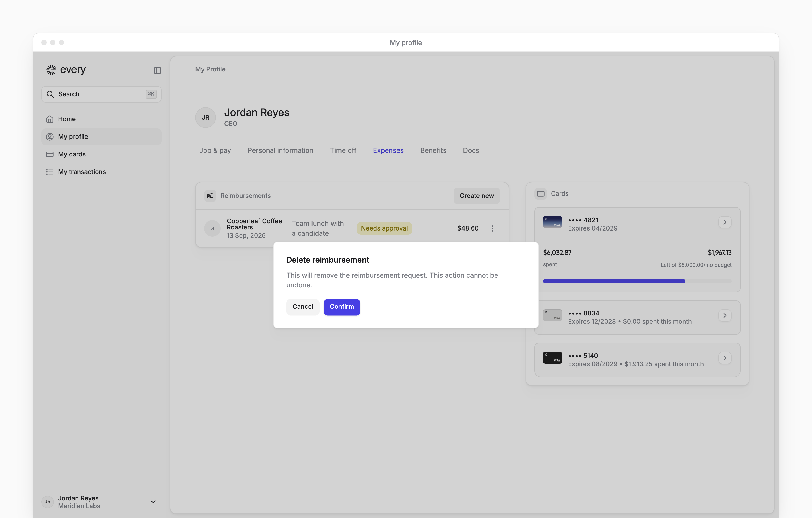The height and width of the screenshot is (518, 812).
Task: Click the Cards panel header icon
Action: point(541,193)
